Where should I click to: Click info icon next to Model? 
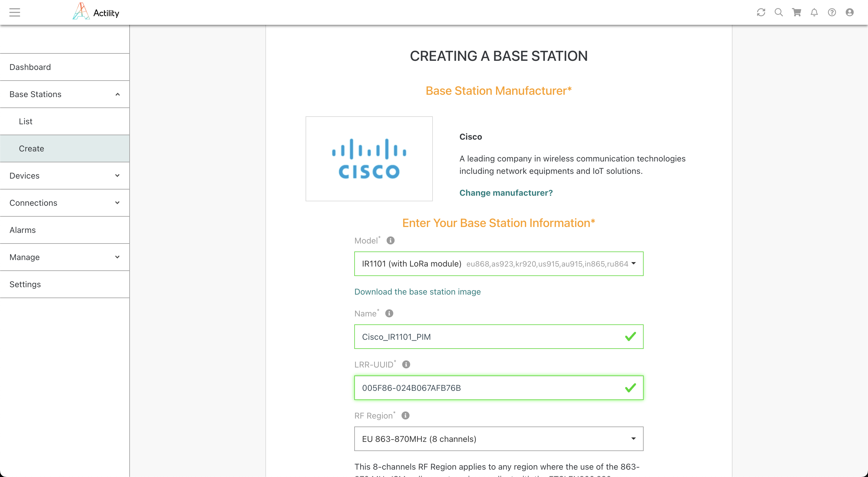coord(390,241)
